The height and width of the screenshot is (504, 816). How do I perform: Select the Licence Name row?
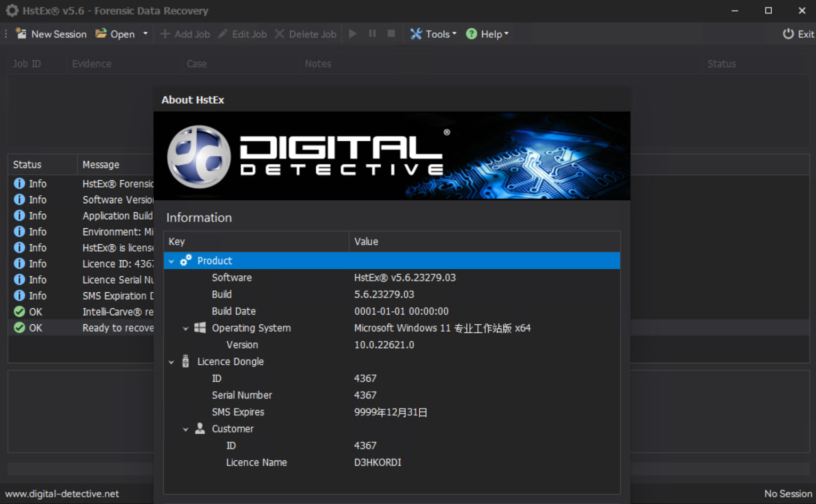pyautogui.click(x=392, y=462)
